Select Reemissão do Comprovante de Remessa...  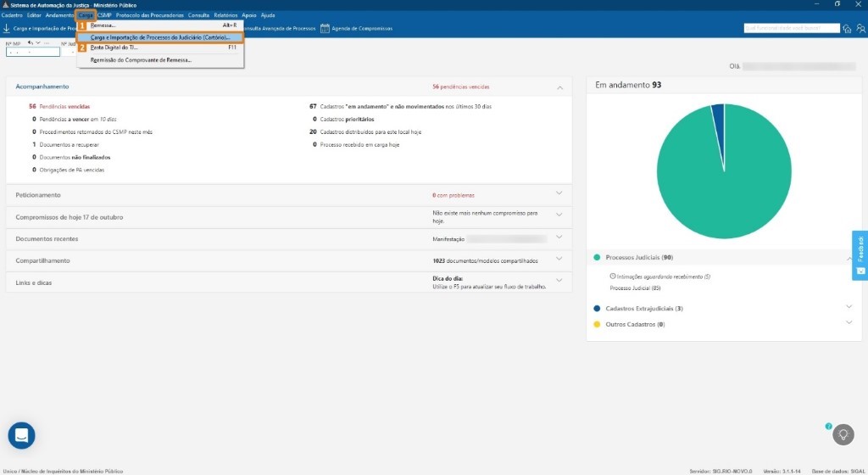click(160, 59)
